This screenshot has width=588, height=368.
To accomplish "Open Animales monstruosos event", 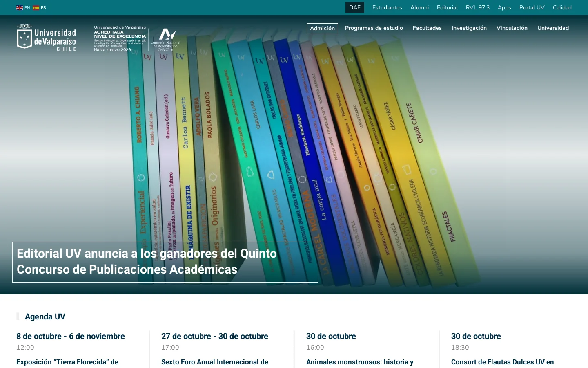I will (360, 362).
